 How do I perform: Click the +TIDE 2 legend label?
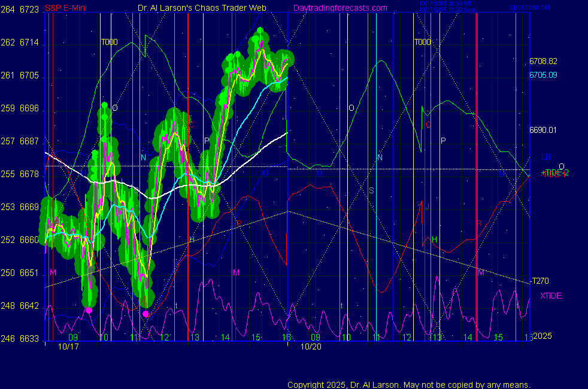click(554, 173)
